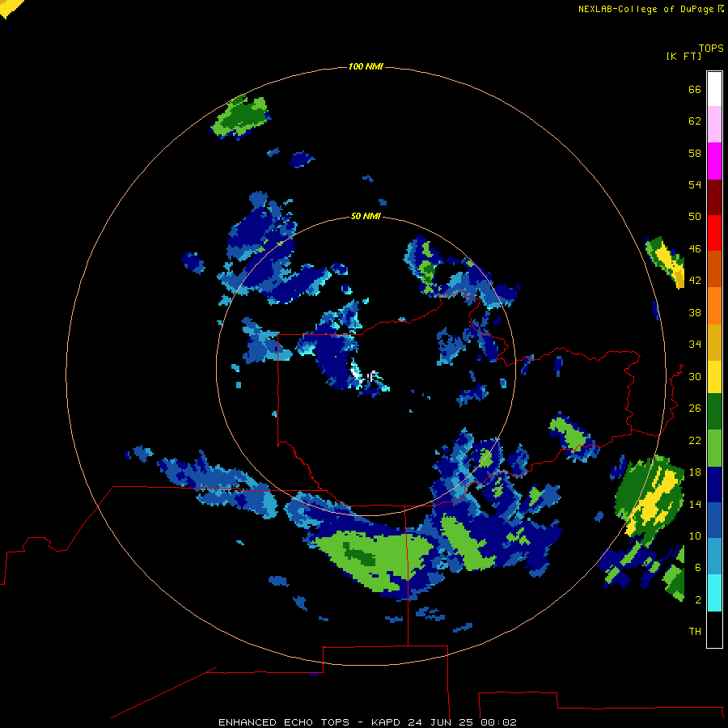Click the 2 legend value
Screen dimensions: 728x728
click(x=697, y=600)
